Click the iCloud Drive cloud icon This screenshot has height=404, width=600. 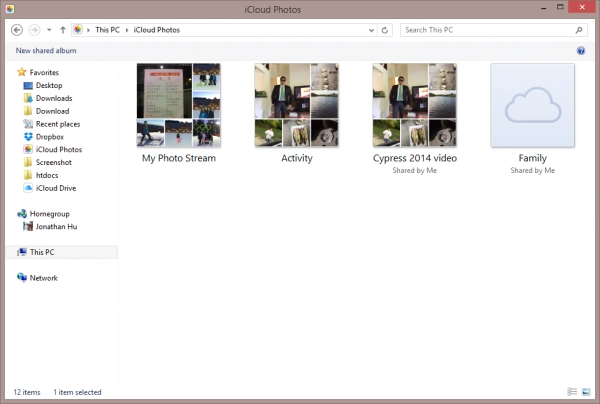point(28,188)
